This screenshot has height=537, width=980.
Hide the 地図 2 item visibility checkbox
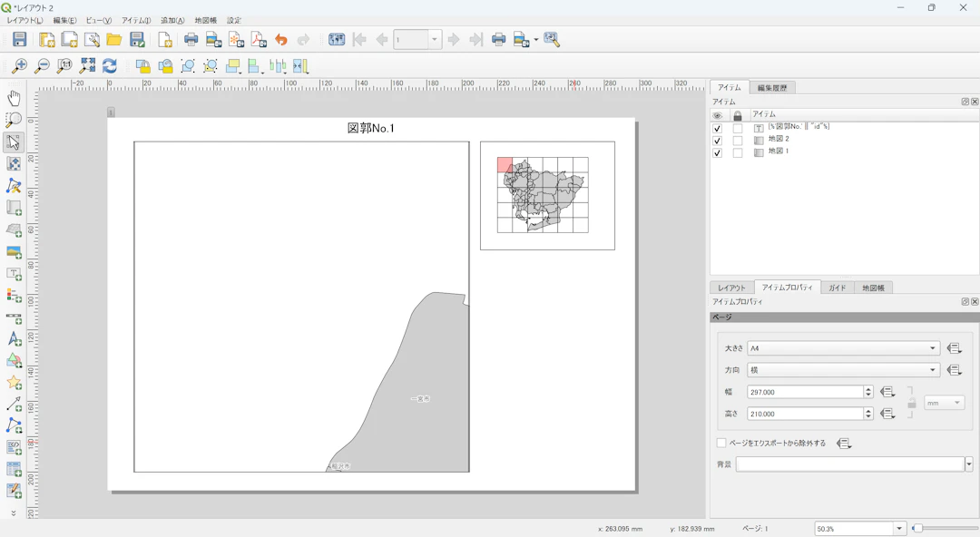(717, 141)
